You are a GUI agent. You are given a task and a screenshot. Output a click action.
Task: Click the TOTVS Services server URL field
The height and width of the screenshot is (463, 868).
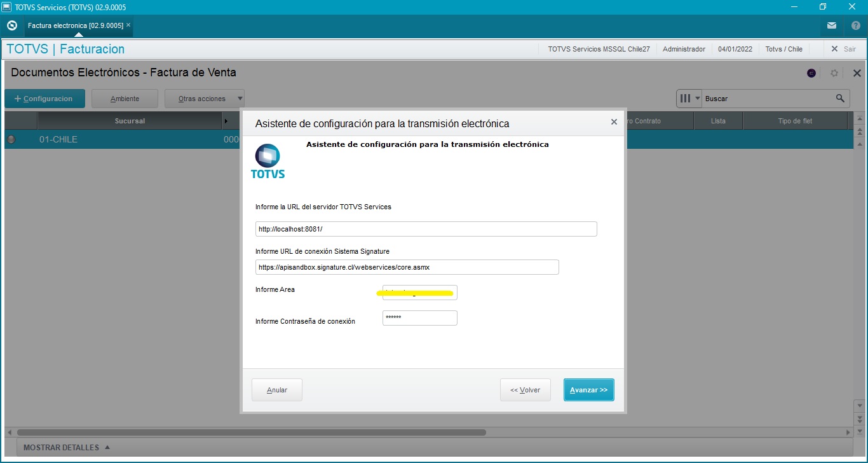426,229
